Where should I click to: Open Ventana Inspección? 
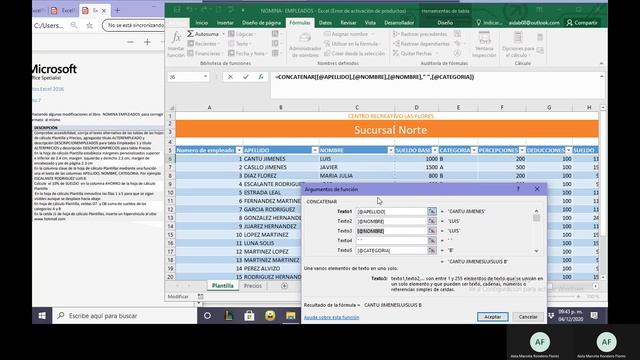click(484, 44)
